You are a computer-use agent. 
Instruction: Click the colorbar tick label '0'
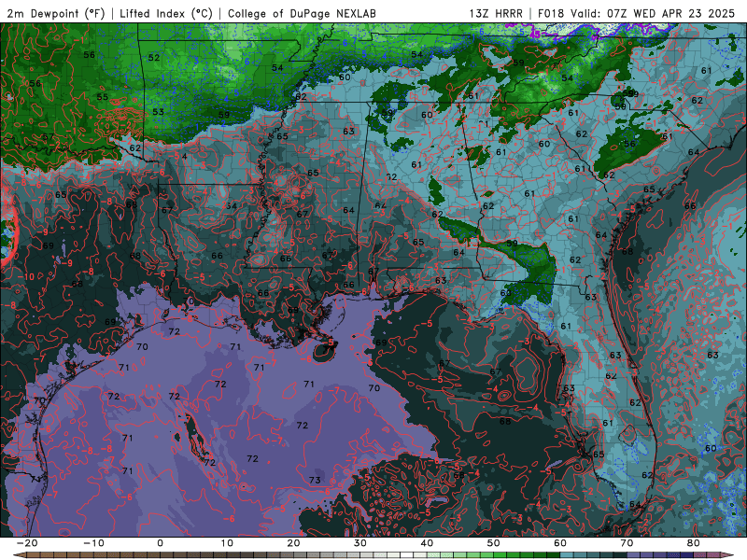(160, 543)
